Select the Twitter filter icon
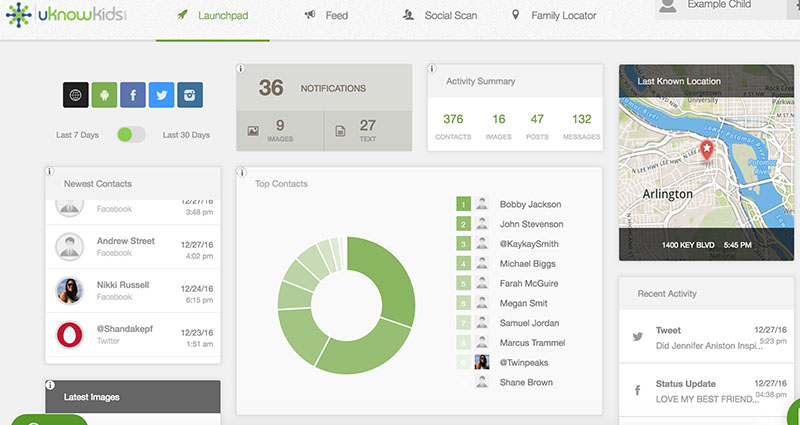The height and width of the screenshot is (425, 800). 161,95
